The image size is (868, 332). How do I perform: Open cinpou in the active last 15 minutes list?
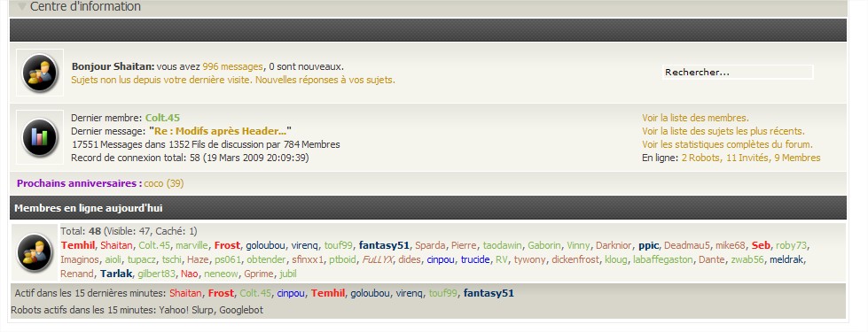click(291, 293)
